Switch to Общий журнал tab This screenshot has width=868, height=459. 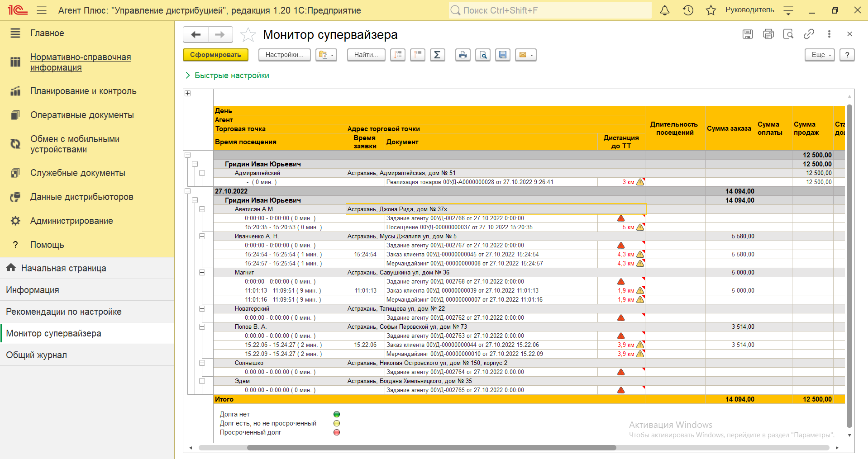pyautogui.click(x=87, y=355)
